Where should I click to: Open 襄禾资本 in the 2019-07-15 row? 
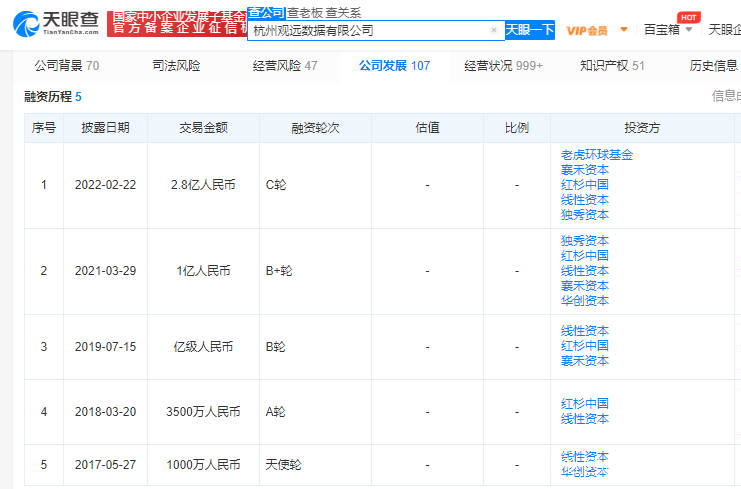(x=585, y=361)
